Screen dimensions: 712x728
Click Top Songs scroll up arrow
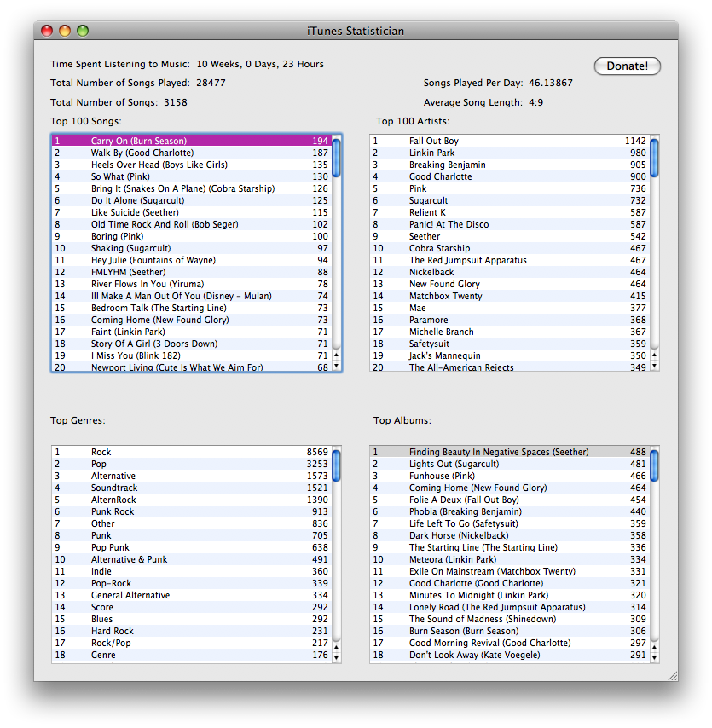tap(337, 355)
